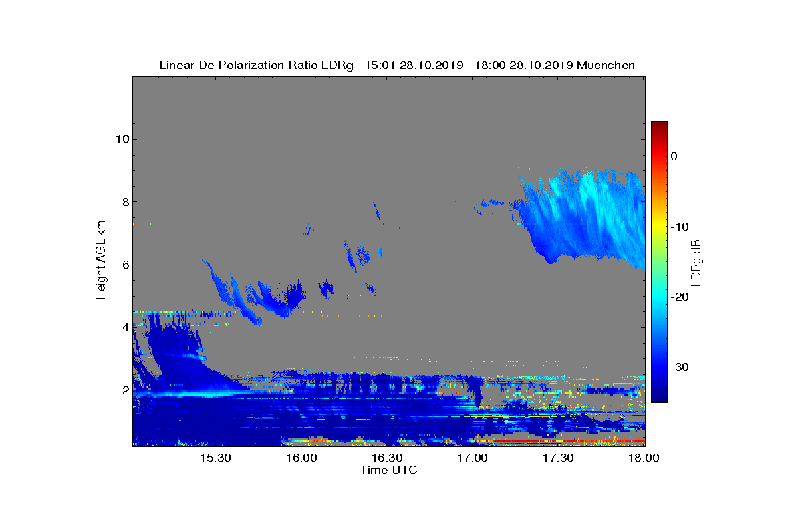Click the "LDRg dB" colorbar label
This screenshot has height=532, width=798.
[x=696, y=263]
